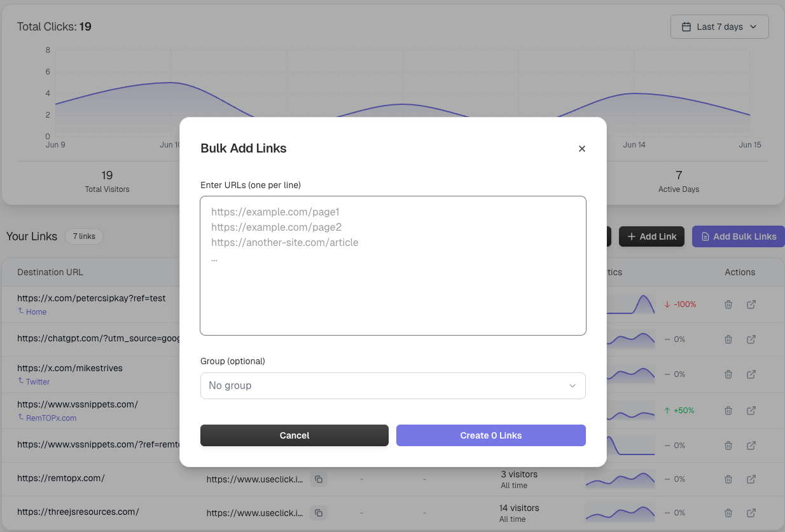This screenshot has width=785, height=532.
Task: Open the Last 7 days date range
Action: point(719,27)
